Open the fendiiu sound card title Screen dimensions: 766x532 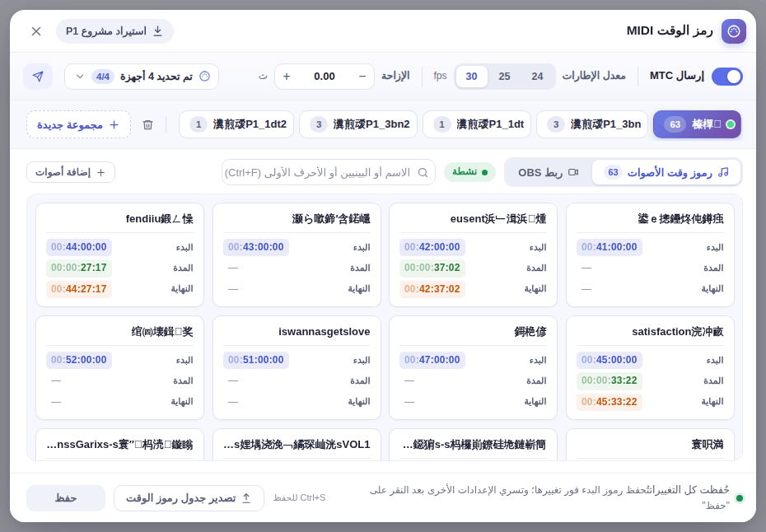159,219
